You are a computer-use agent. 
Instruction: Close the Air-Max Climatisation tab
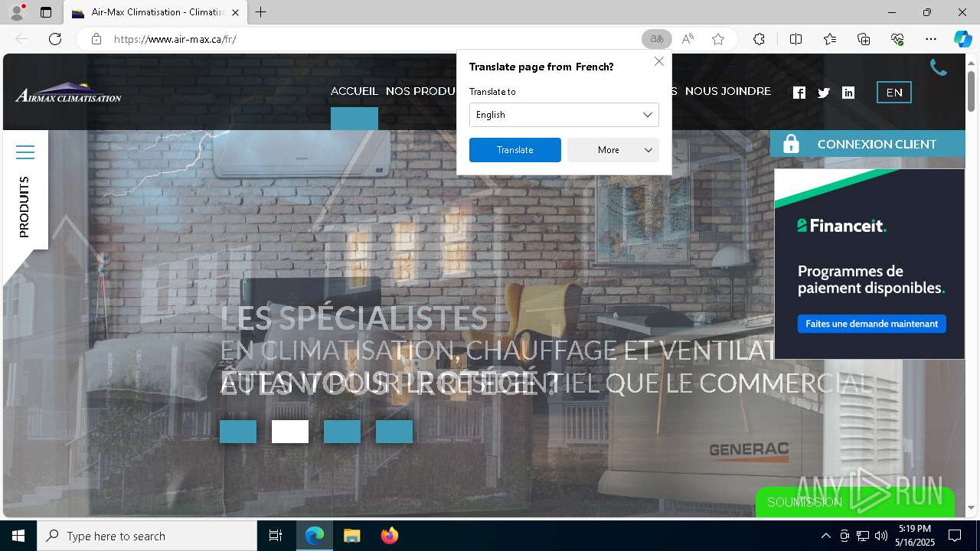point(235,12)
